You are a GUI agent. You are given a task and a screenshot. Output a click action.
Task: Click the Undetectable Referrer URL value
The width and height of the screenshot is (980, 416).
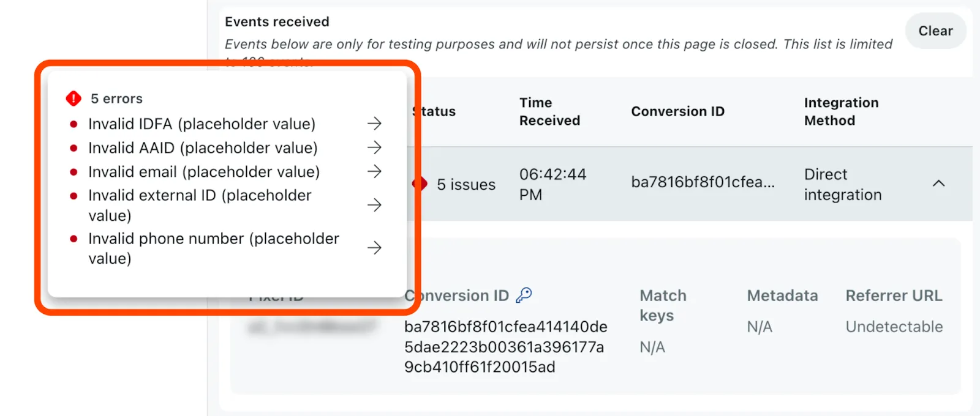coord(894,326)
